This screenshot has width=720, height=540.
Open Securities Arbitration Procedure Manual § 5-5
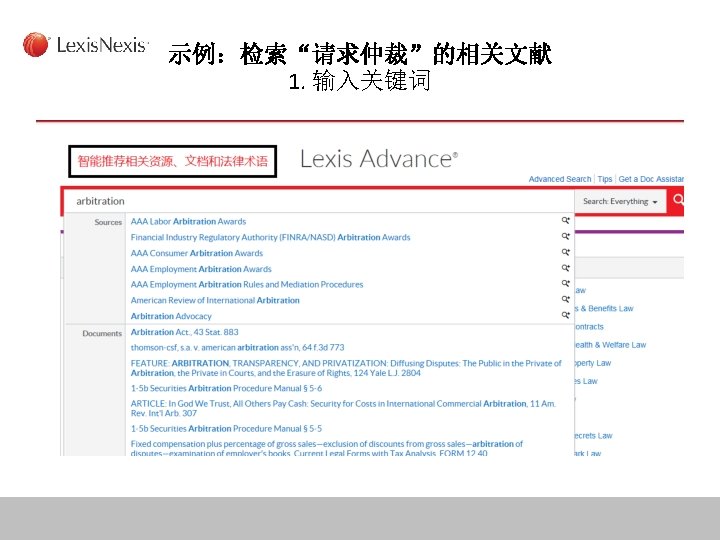[226, 428]
